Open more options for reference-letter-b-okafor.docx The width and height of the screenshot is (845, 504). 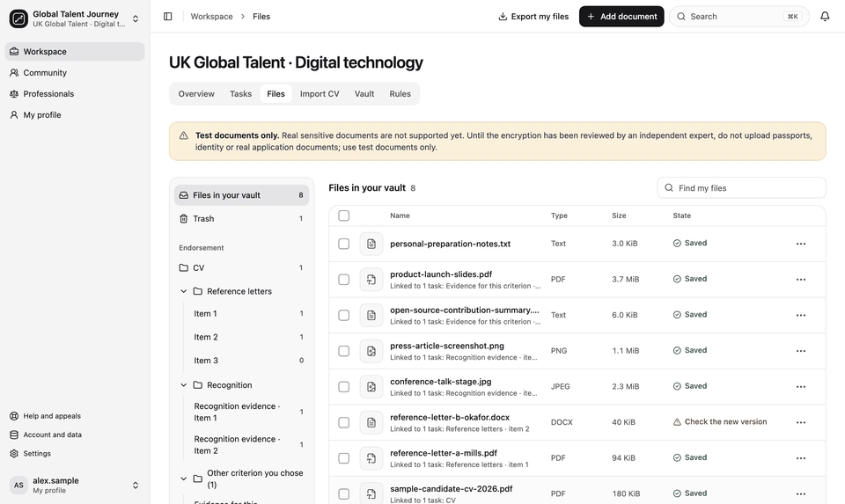pos(801,423)
